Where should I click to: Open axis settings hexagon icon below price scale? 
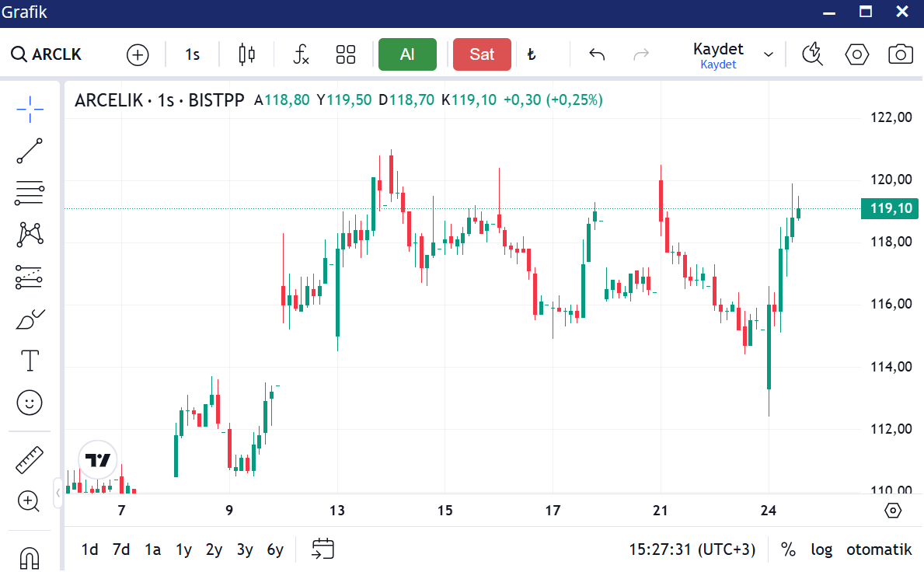tap(894, 510)
